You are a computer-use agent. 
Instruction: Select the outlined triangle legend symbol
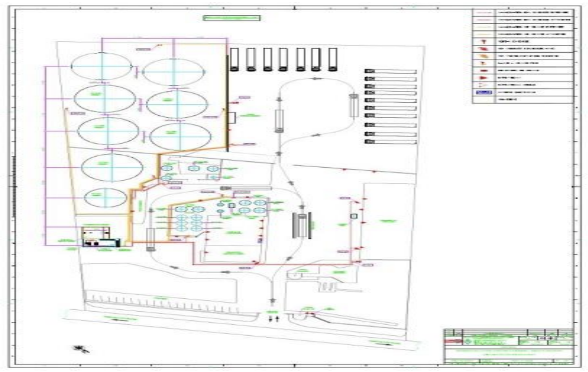click(x=484, y=85)
